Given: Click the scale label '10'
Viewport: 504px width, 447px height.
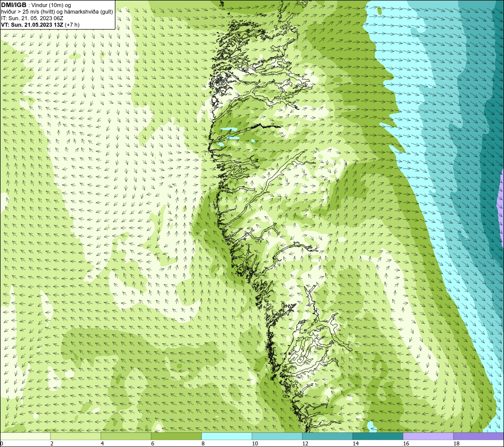Looking at the screenshot, I should tap(255, 444).
